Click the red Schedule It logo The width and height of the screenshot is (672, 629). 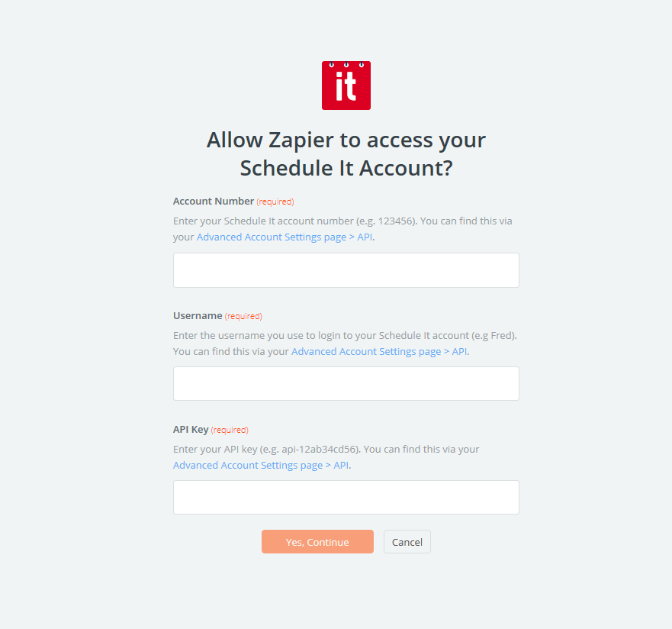[x=346, y=85]
